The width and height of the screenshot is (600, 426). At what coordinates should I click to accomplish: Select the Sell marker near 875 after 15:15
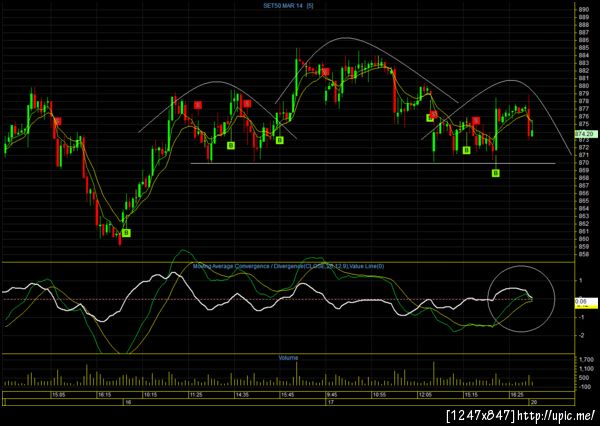[476, 121]
